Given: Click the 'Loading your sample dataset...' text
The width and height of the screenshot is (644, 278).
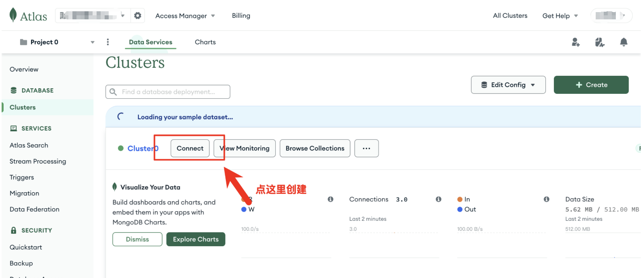Looking at the screenshot, I should pyautogui.click(x=185, y=117).
